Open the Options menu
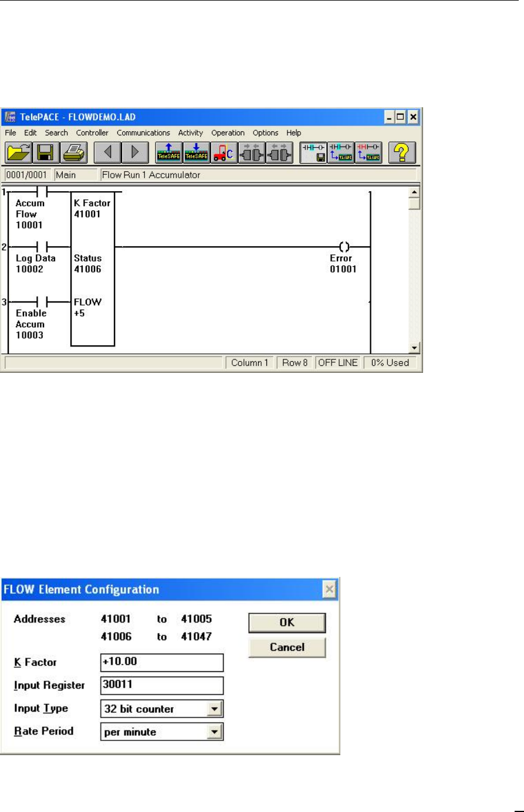Viewport: 524px width, 812px height. pyautogui.click(x=265, y=133)
